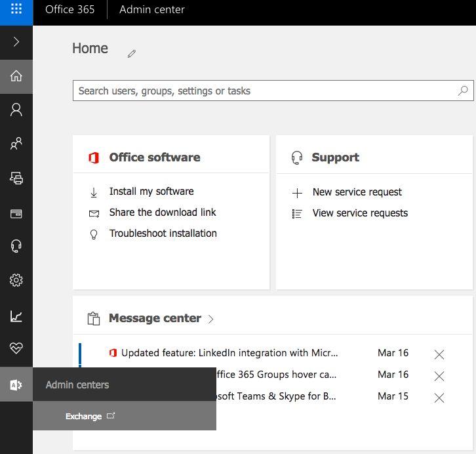476x454 pixels.
Task: Click the Admin centers sidebar icon
Action: click(x=16, y=384)
